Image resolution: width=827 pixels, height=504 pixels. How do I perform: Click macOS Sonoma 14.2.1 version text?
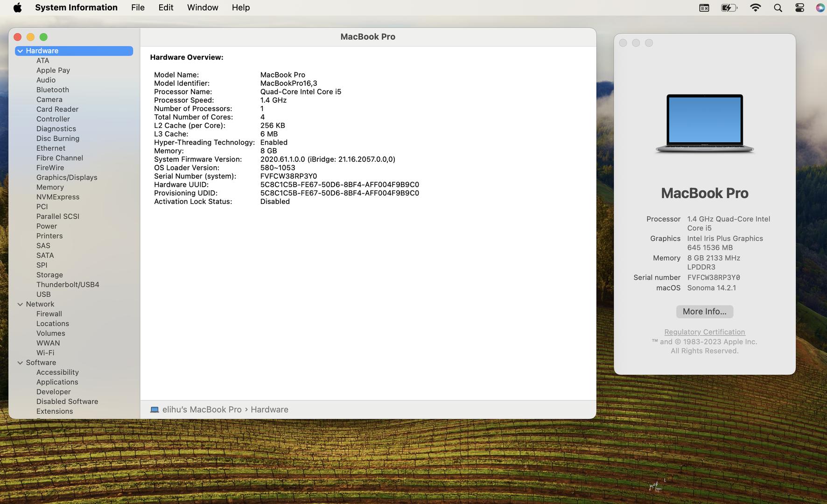click(712, 288)
